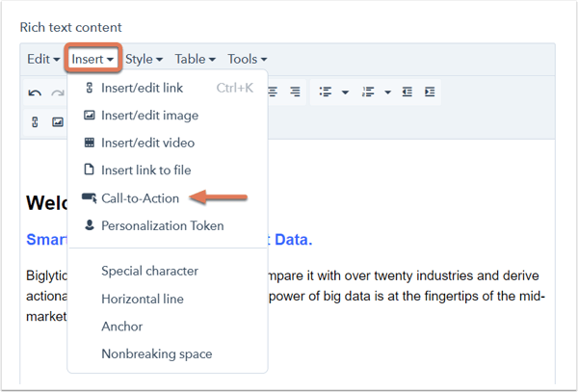
Task: Expand bulleted list style dropdown arrow
Action: click(x=345, y=92)
